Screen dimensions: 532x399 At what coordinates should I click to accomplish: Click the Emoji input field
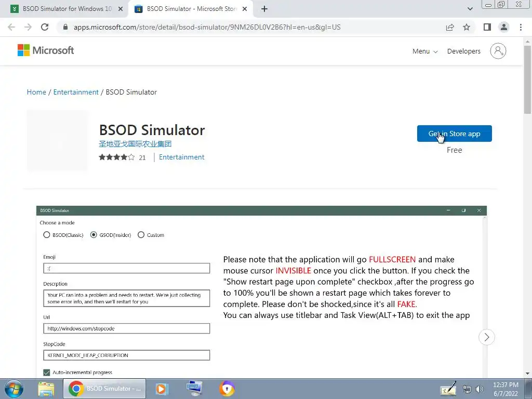click(x=127, y=268)
